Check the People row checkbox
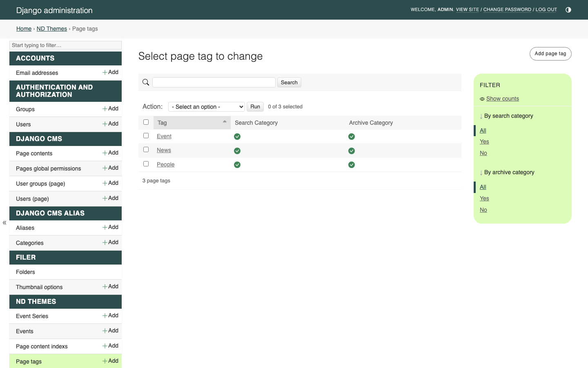 (x=146, y=164)
